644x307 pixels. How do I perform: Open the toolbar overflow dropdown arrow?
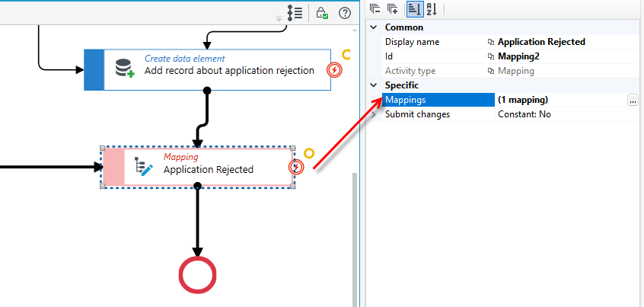279,19
